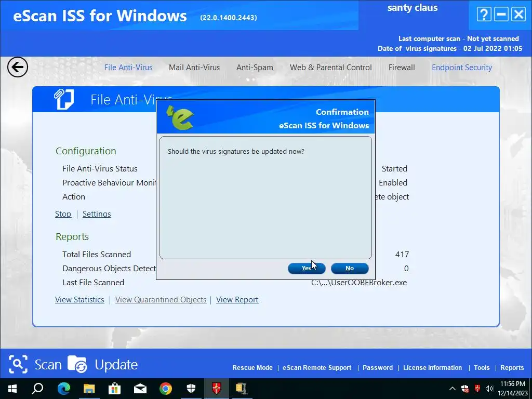This screenshot has width=532, height=399.
Task: Open Mail app from taskbar
Action: 140,389
